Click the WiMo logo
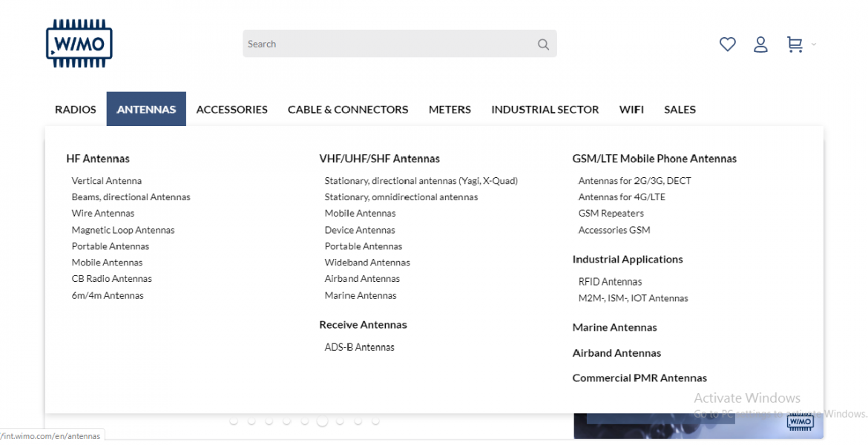868x445 pixels. [79, 44]
